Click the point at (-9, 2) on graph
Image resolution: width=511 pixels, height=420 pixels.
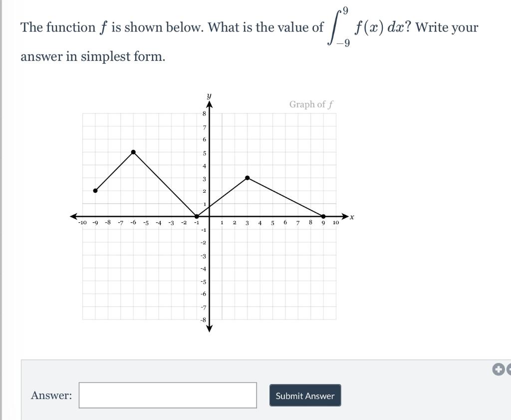click(95, 190)
